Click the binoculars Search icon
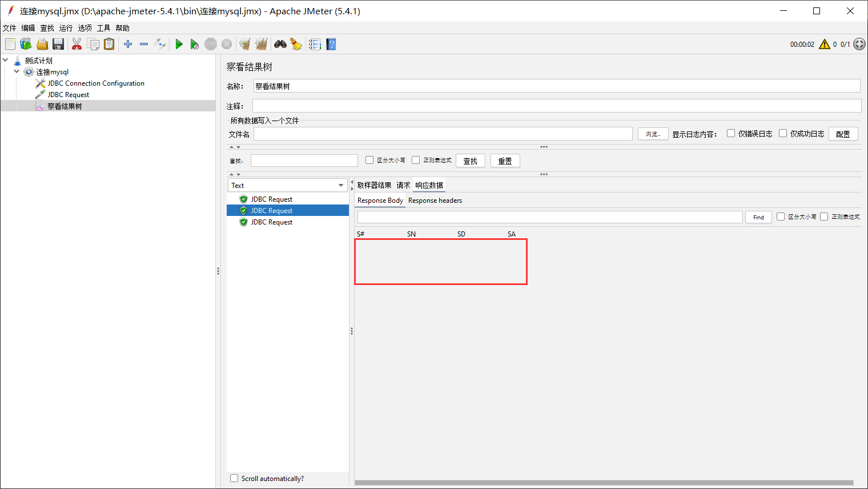The width and height of the screenshot is (868, 489). coord(280,44)
